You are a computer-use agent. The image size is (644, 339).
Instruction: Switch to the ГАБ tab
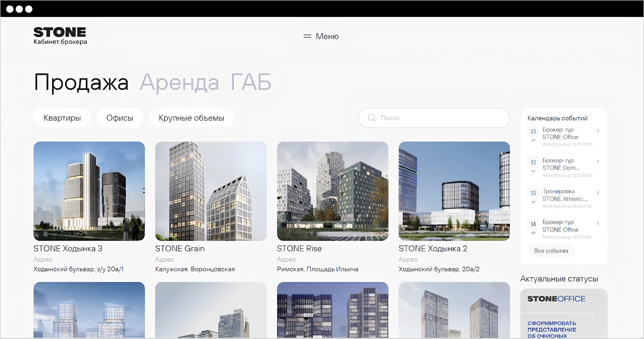coord(251,83)
